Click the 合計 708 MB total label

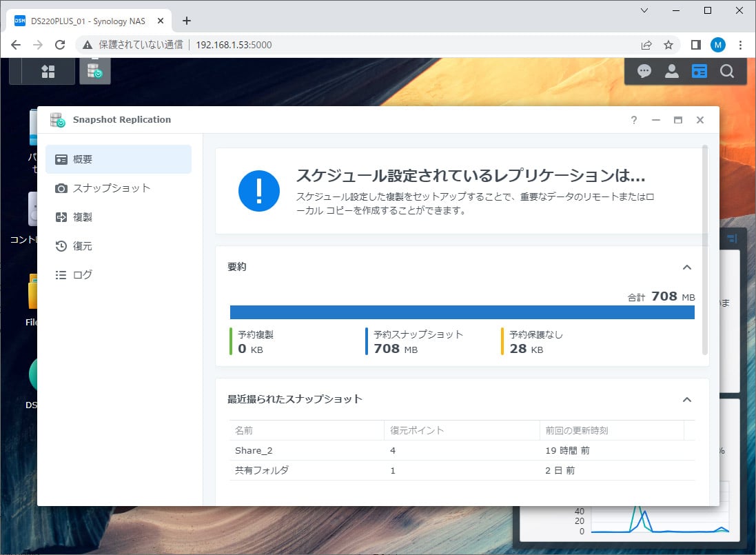pyautogui.click(x=661, y=296)
